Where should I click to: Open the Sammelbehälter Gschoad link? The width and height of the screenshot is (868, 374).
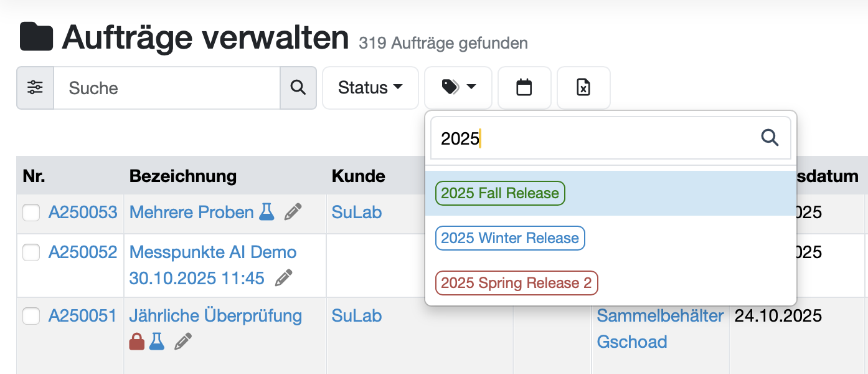click(x=660, y=328)
